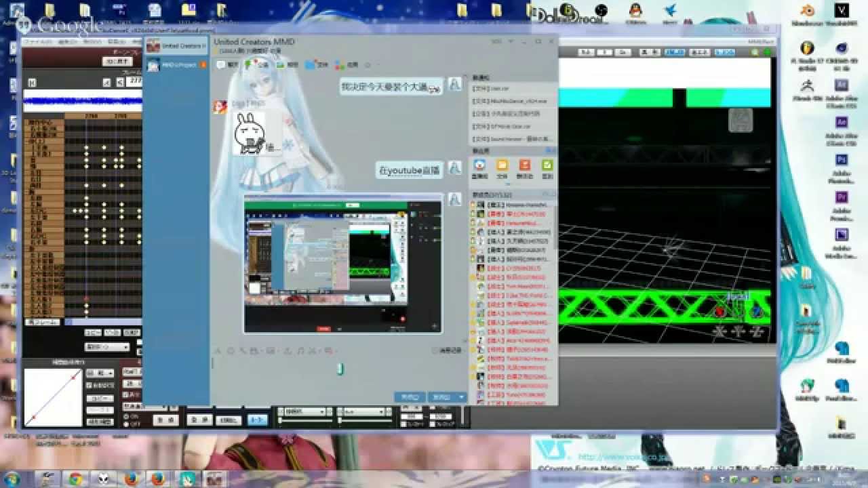
Task: Click the chat message input field
Action: point(339,373)
